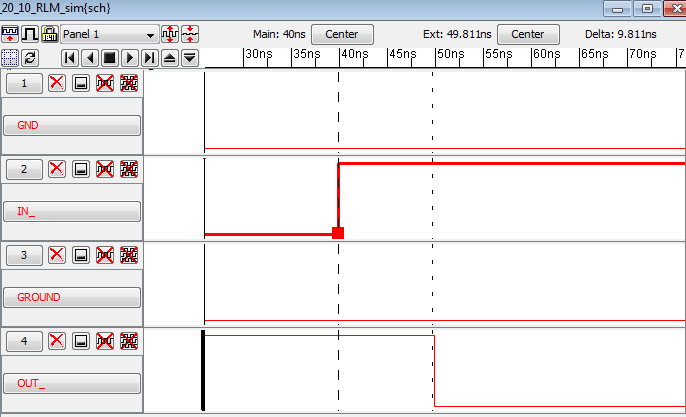Close panel 2 with red X
The height and width of the screenshot is (417, 686).
click(57, 169)
